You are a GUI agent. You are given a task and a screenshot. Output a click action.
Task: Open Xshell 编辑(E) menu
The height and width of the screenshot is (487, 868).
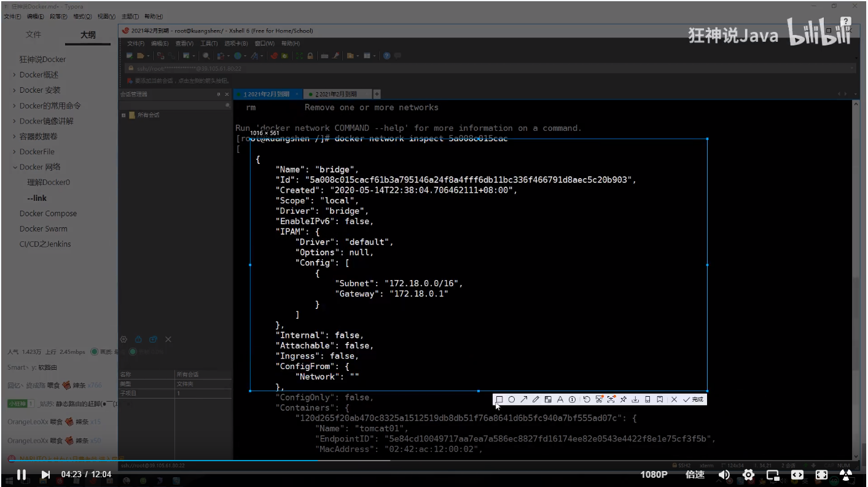[160, 44]
